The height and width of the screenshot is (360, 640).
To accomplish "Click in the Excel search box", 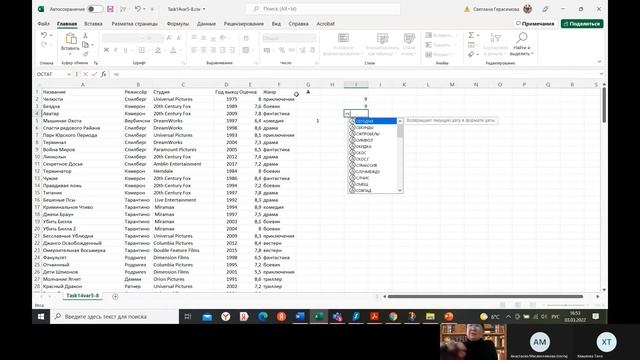I will coord(323,9).
